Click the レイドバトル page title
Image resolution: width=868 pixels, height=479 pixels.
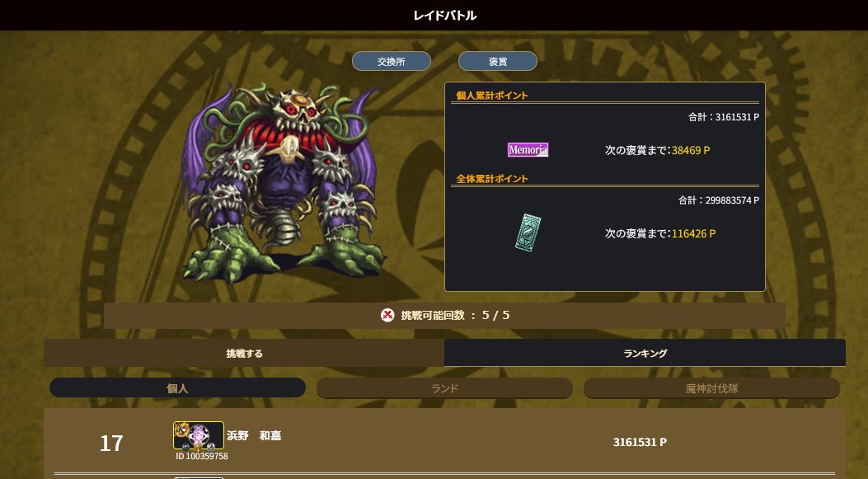tap(445, 16)
